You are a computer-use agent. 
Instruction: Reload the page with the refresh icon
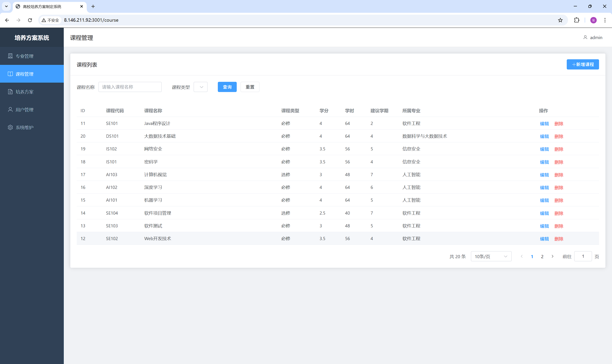(30, 20)
